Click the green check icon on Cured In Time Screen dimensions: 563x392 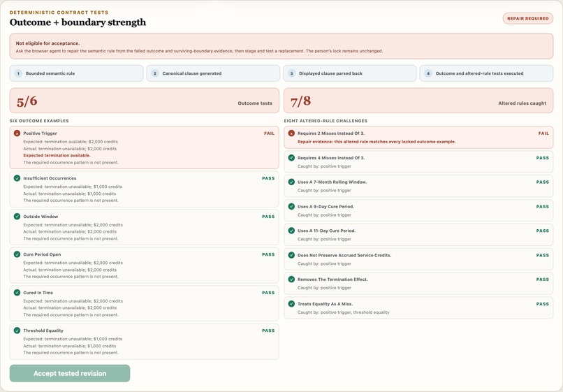point(17,293)
